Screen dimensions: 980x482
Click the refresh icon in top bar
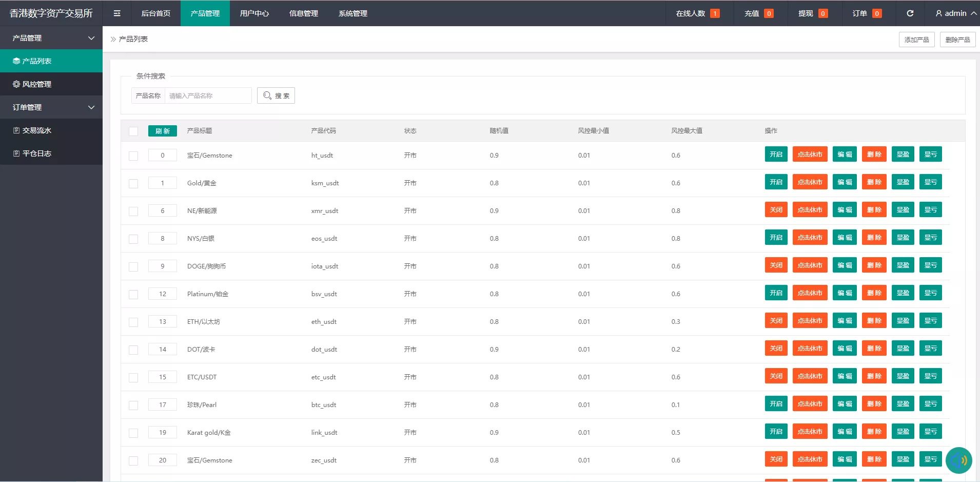pyautogui.click(x=910, y=13)
